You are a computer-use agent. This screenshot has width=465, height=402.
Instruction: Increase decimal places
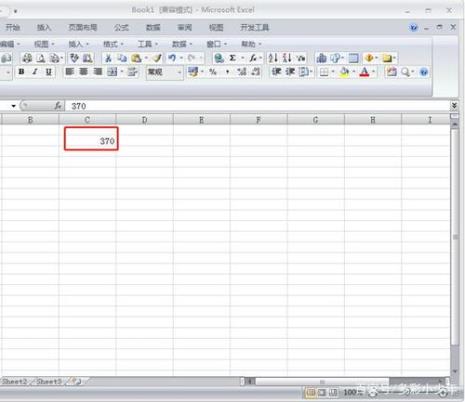242,72
